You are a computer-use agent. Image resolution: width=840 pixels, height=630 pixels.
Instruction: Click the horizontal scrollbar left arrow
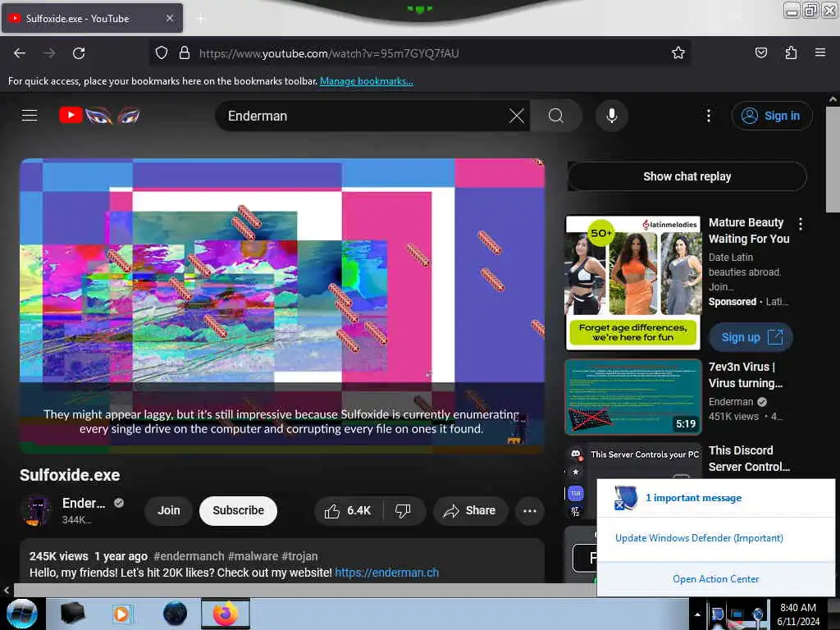click(7, 591)
